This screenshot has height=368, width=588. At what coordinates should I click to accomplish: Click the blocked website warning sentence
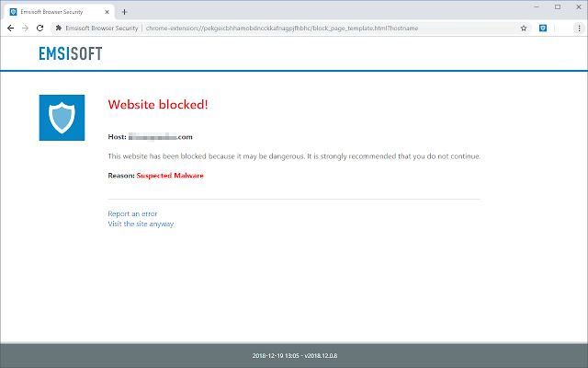[x=294, y=156]
